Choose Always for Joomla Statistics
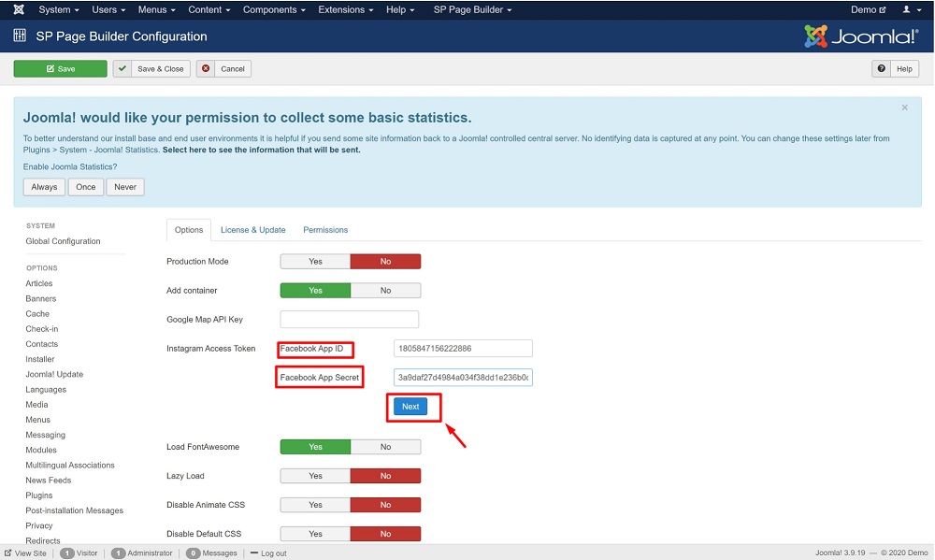The image size is (935, 560). pos(44,187)
